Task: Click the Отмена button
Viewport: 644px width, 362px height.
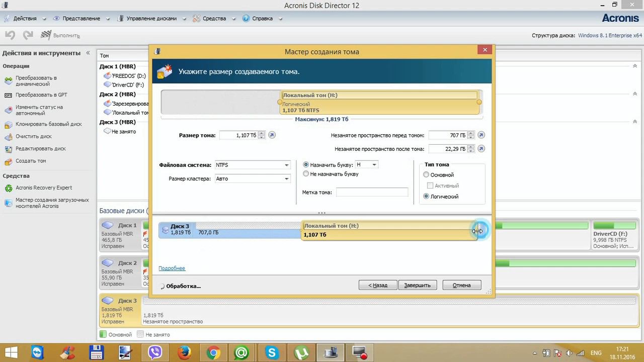Action: click(461, 285)
